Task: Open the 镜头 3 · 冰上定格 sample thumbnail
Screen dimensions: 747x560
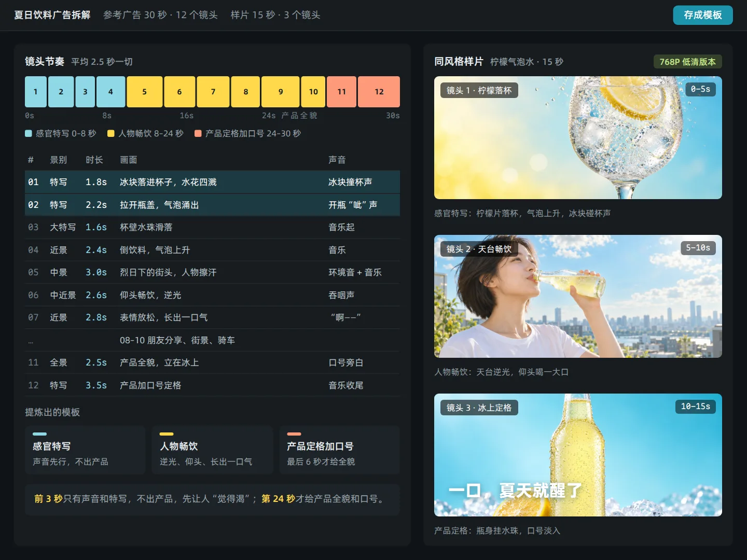Action: point(578,455)
